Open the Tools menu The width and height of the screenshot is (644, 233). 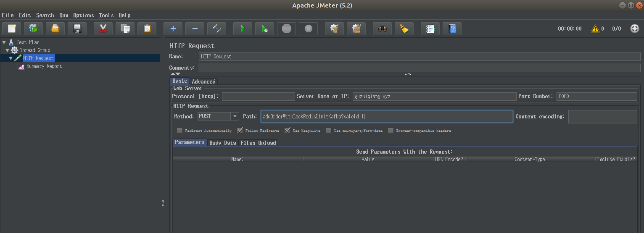[106, 15]
